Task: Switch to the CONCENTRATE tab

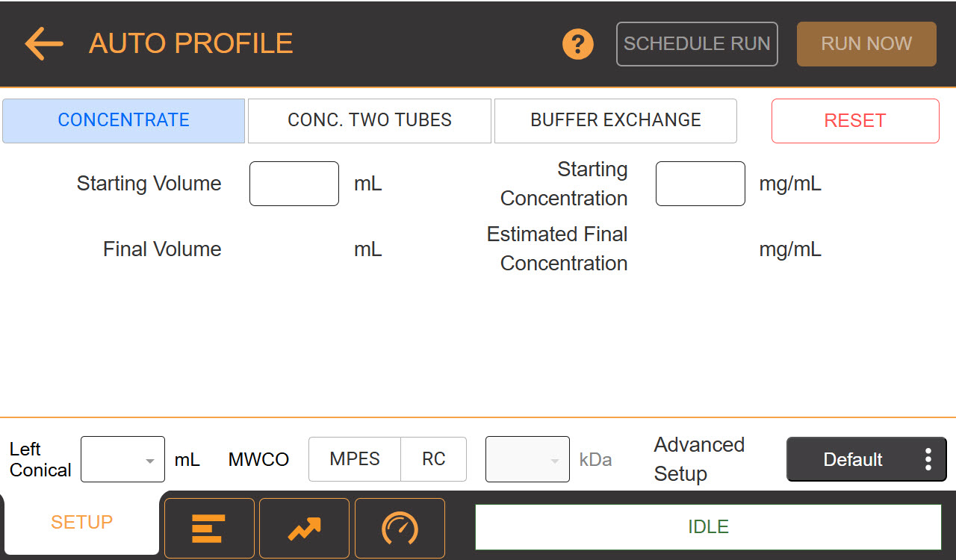Action: coord(124,120)
